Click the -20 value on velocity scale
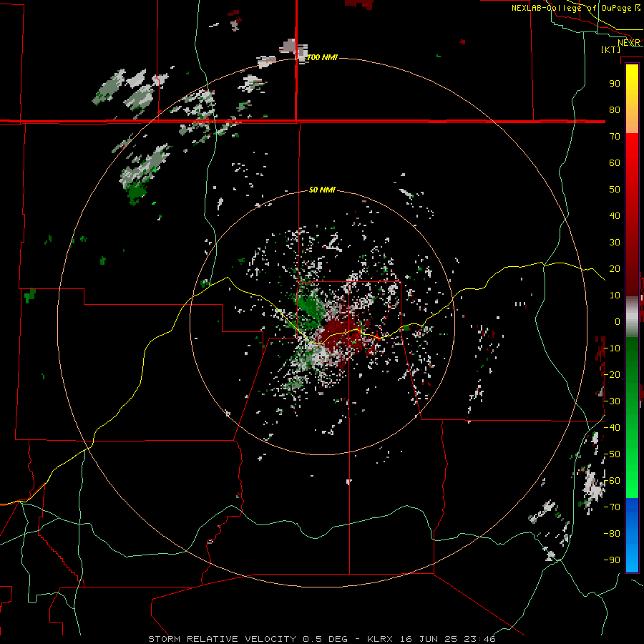 point(612,374)
